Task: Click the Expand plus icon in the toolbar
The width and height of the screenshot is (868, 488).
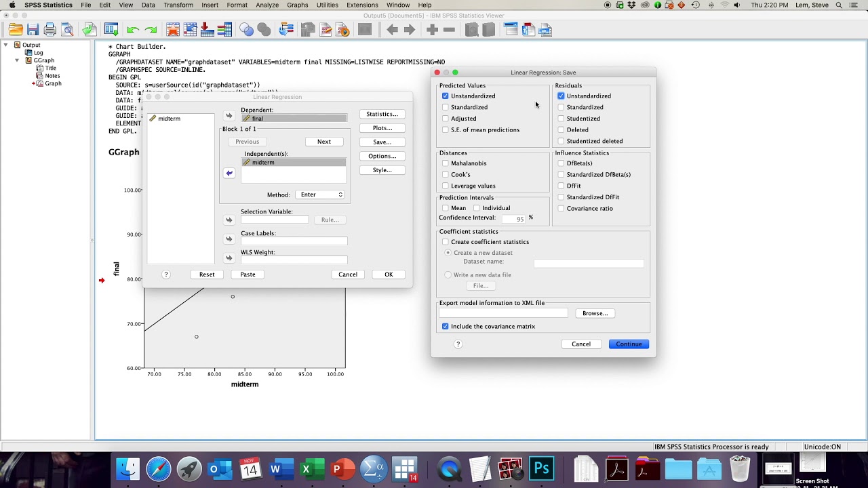Action: click(x=432, y=30)
